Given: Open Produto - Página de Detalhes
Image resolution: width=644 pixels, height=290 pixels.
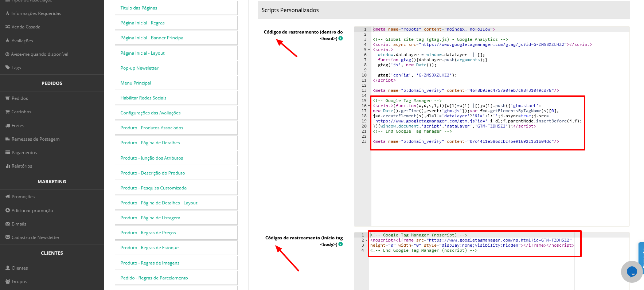Looking at the screenshot, I should click(176, 143).
